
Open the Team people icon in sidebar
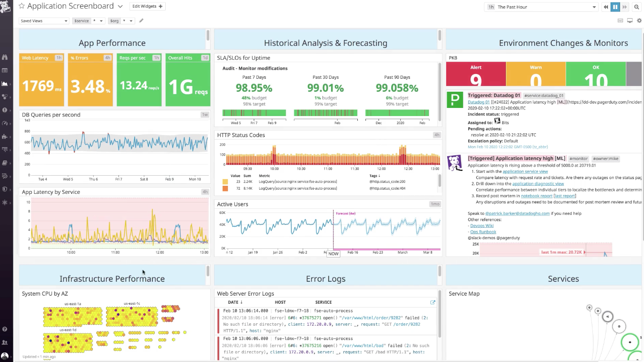coord(5,342)
